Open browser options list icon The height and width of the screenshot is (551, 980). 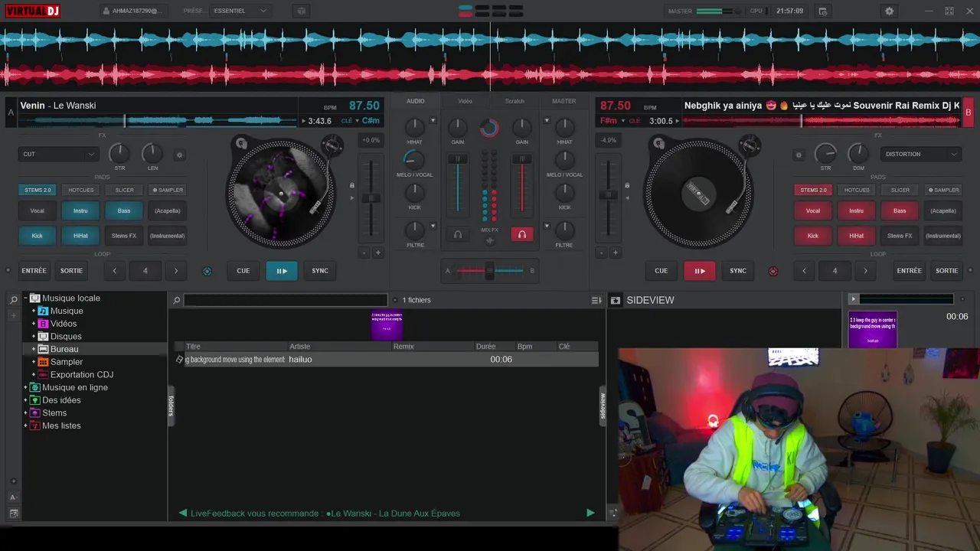point(596,300)
